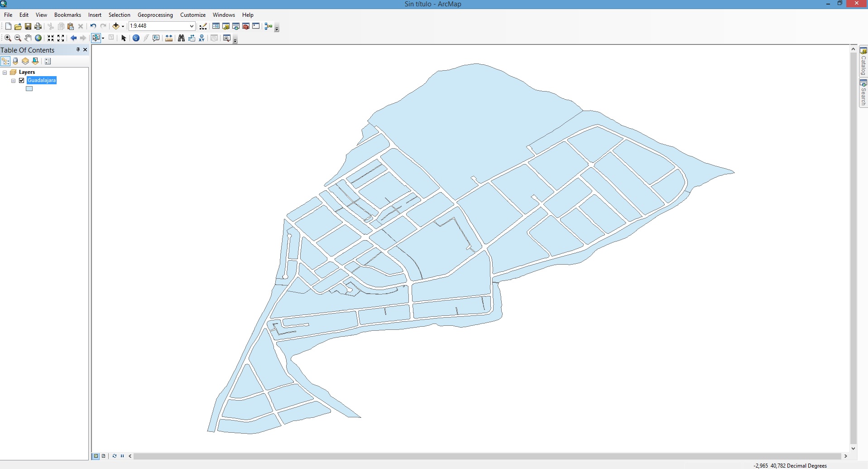This screenshot has width=868, height=469.
Task: Activate the Pan tool
Action: [28, 38]
